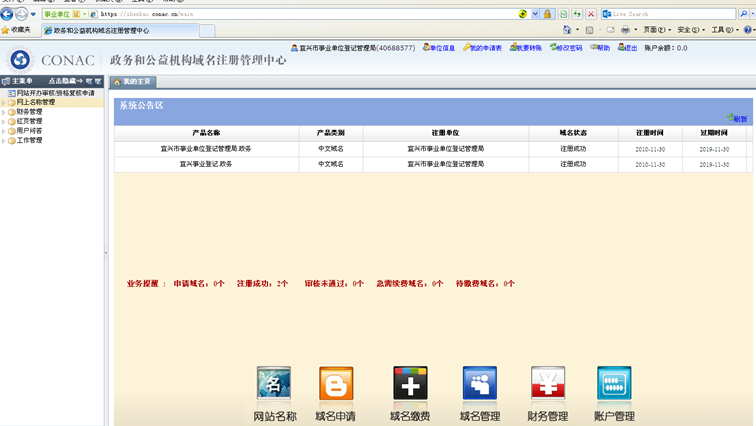Open the Home button dropdown arrow
Screen dimensions: 756x426
pyautogui.click(x=577, y=30)
